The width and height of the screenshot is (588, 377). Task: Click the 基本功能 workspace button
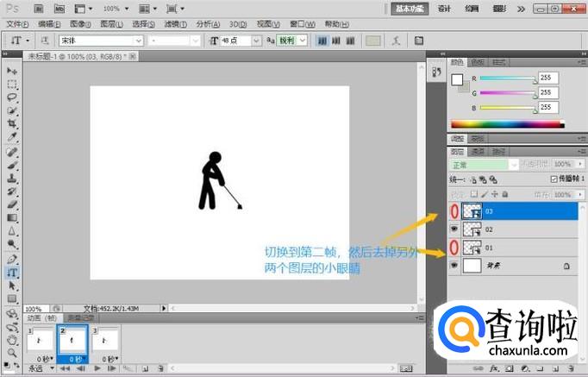tap(410, 8)
